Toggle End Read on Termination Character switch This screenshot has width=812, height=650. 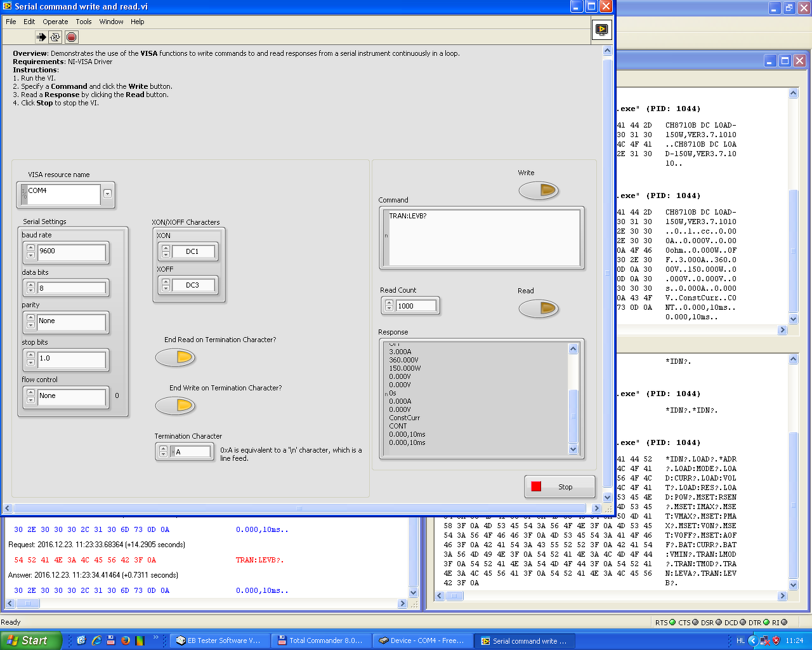coord(175,357)
